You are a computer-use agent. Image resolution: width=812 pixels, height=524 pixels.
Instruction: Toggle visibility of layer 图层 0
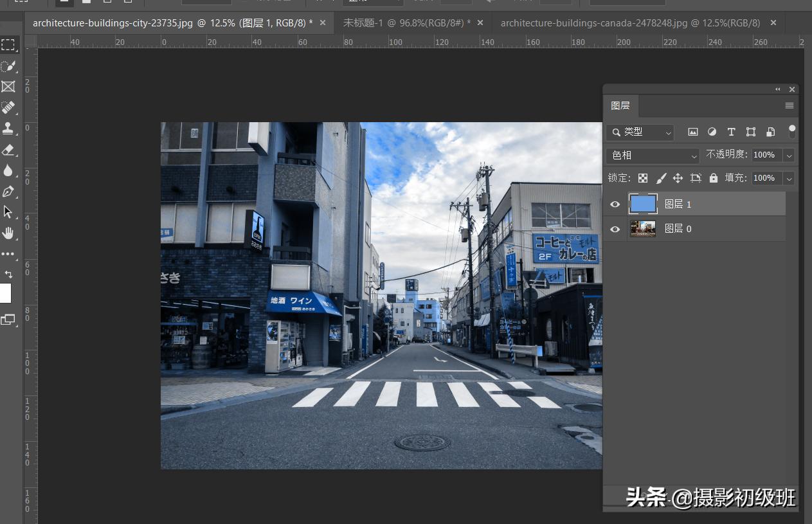[x=615, y=229]
